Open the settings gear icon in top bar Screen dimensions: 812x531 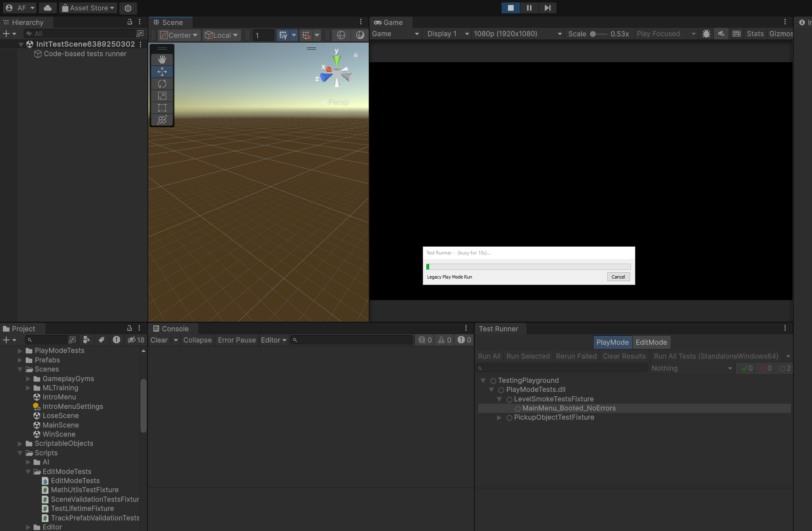pos(128,8)
